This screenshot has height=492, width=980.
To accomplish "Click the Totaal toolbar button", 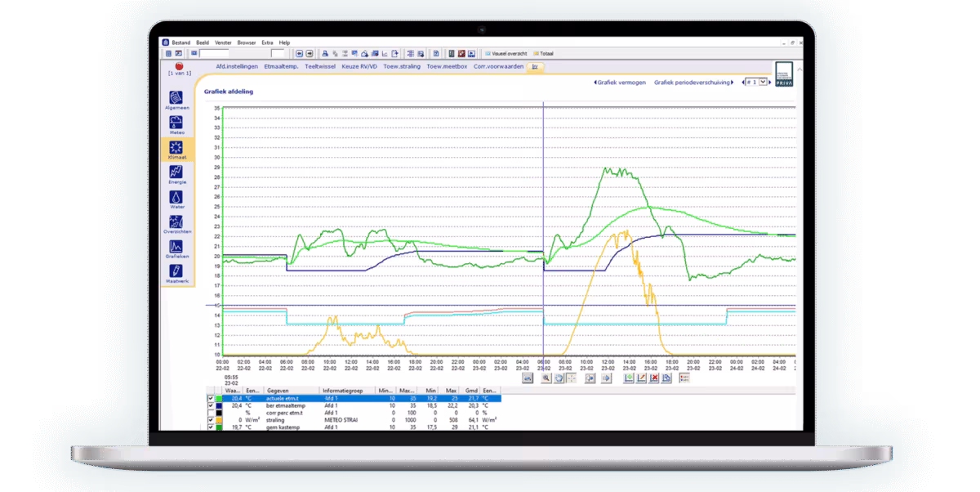I will point(543,53).
